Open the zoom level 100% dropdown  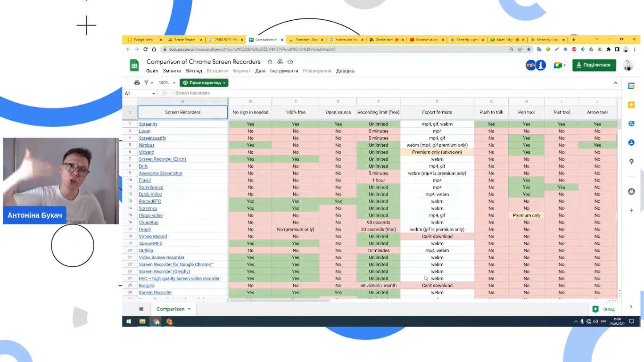coord(167,82)
